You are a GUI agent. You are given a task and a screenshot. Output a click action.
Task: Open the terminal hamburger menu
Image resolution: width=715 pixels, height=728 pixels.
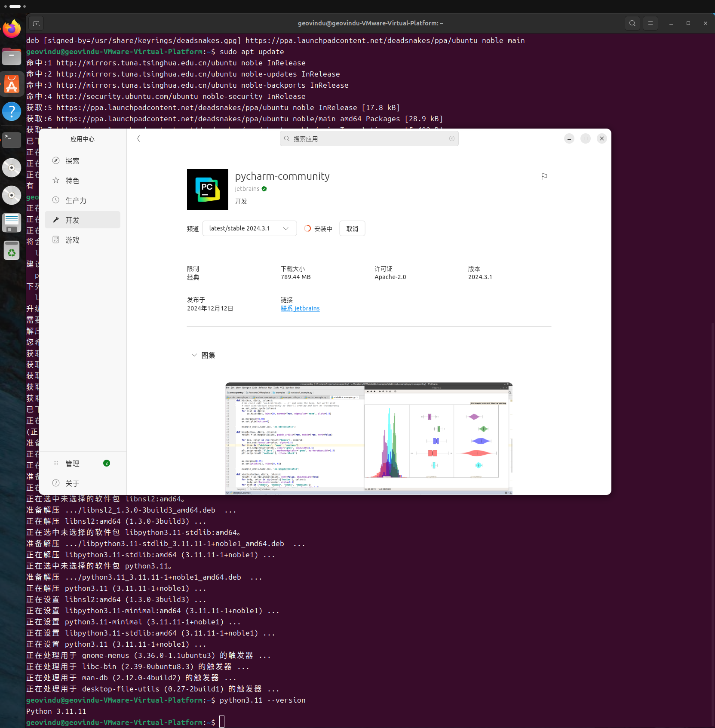coord(650,23)
